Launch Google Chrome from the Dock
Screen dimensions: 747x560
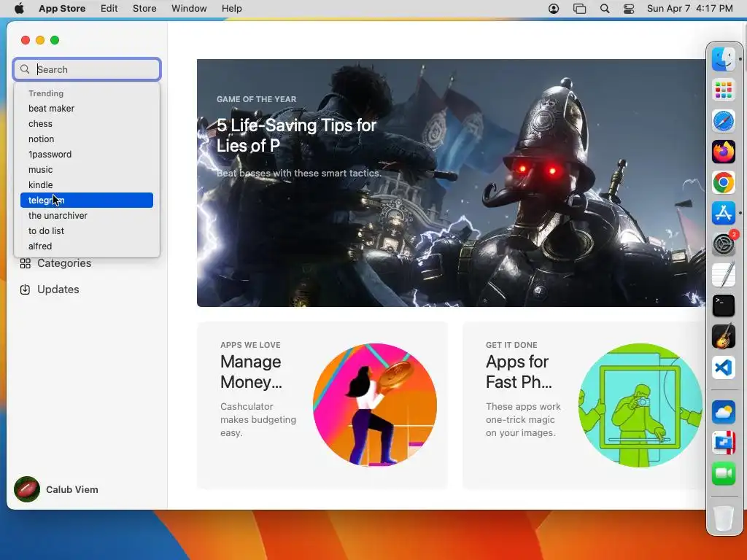(x=723, y=182)
